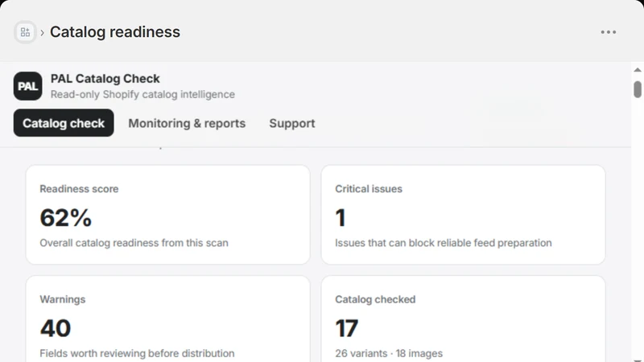Image resolution: width=644 pixels, height=362 pixels.
Task: Click the 62% readiness value
Action: pos(66,217)
